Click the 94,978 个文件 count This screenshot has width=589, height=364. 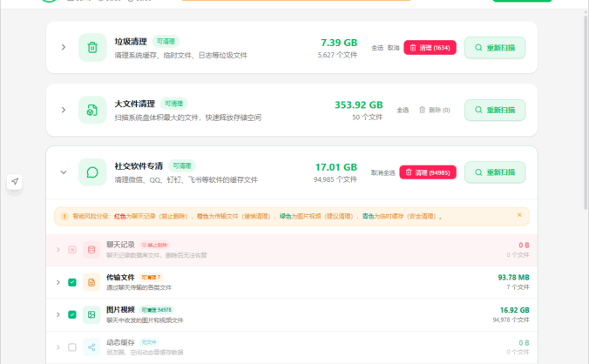511,320
